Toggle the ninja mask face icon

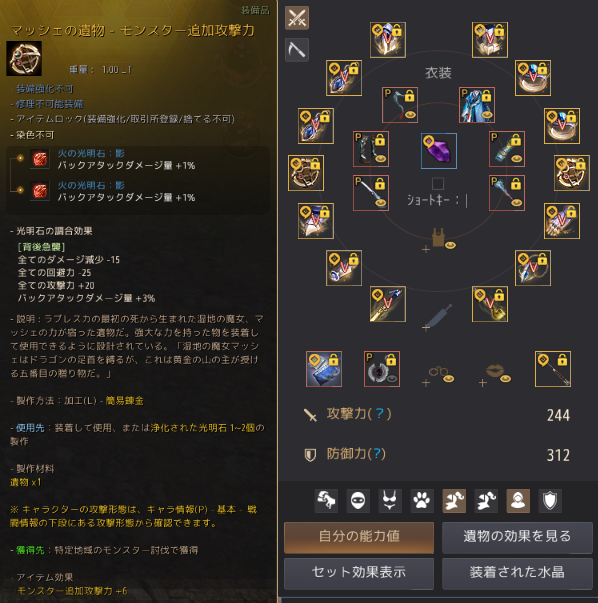coord(358,501)
